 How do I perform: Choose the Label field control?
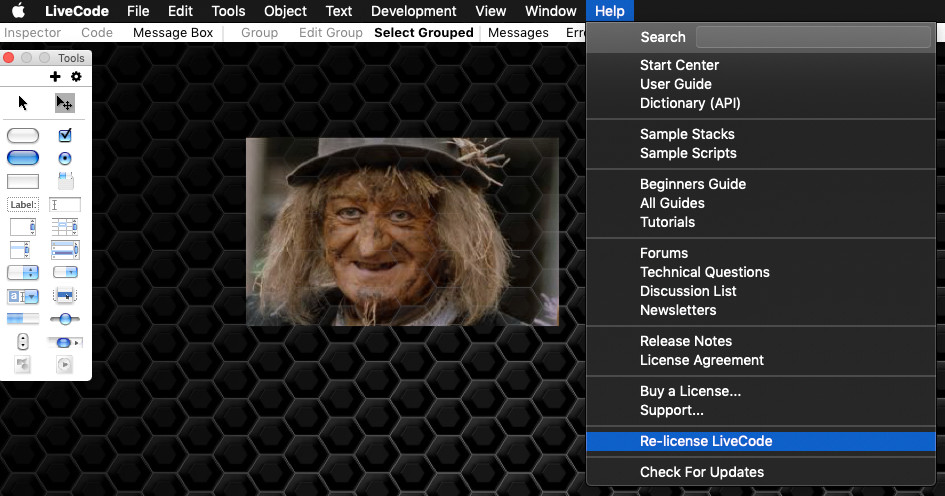click(23, 205)
